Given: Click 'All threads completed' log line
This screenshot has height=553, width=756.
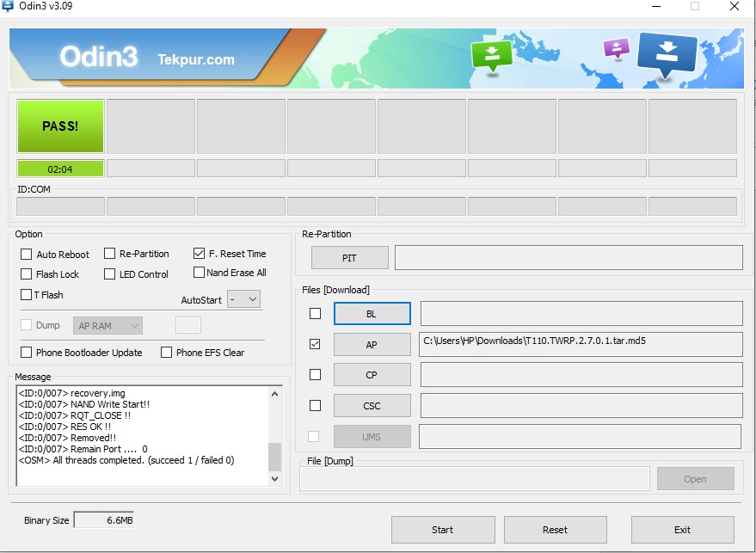Looking at the screenshot, I should (x=126, y=460).
